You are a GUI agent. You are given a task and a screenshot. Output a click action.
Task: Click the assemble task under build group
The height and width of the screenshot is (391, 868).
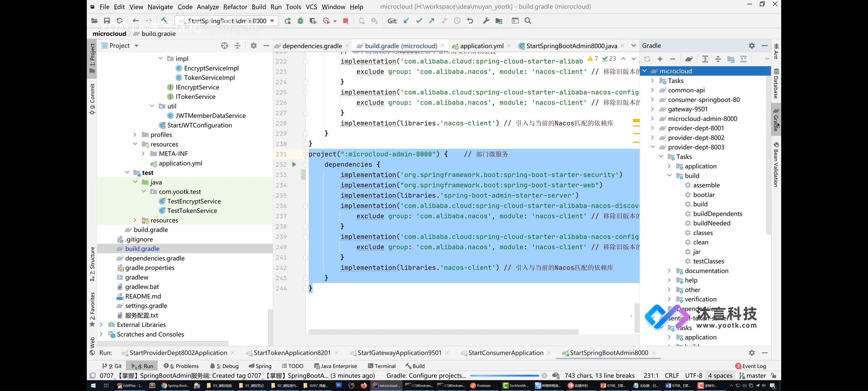click(706, 185)
